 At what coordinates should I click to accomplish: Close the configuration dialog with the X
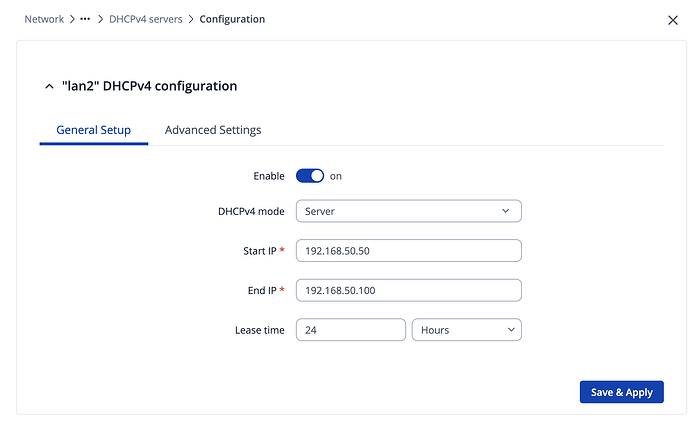pos(671,19)
